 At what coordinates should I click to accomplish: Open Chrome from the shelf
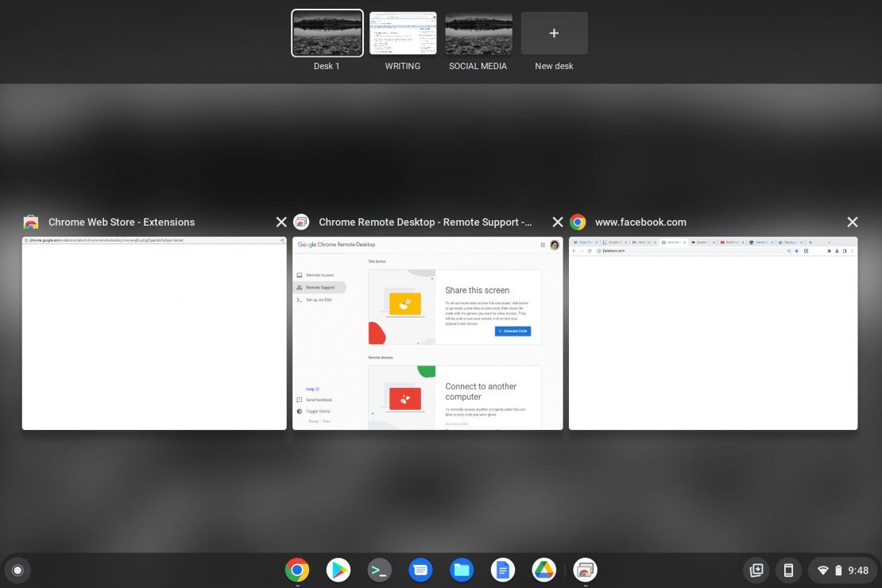pyautogui.click(x=297, y=570)
